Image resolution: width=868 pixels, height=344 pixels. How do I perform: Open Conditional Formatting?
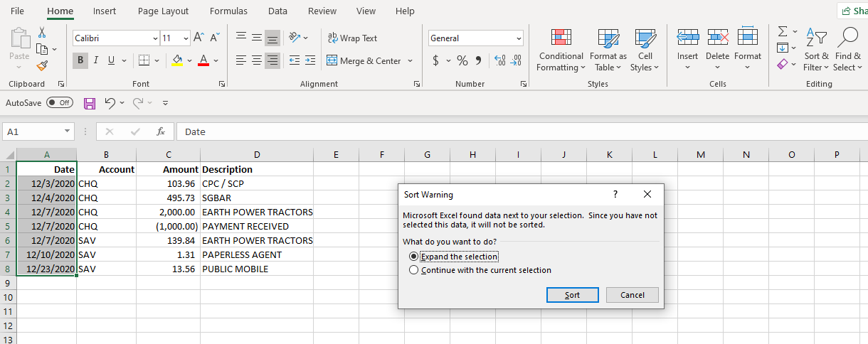pyautogui.click(x=561, y=50)
